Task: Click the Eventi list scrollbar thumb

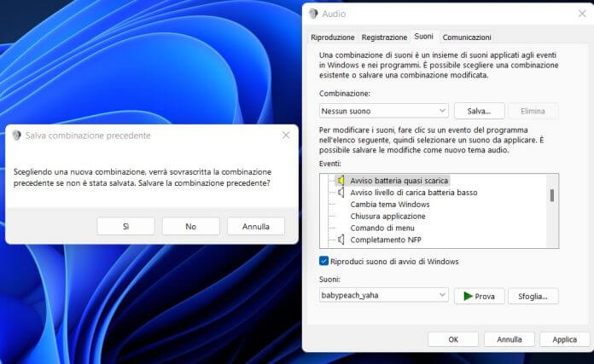Action: pyautogui.click(x=552, y=195)
